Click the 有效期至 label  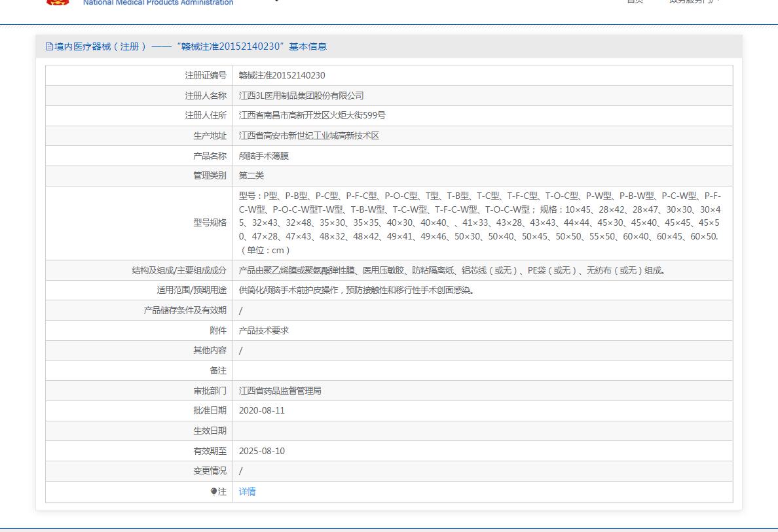coord(210,451)
